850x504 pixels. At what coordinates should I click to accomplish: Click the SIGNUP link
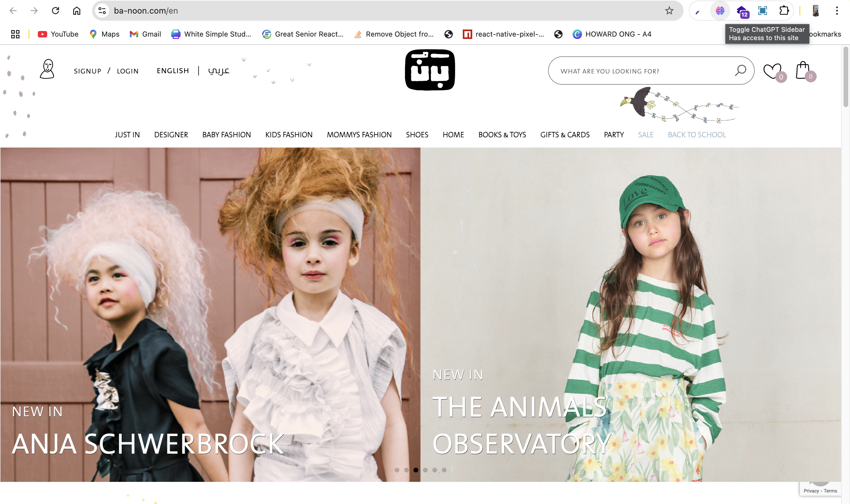(x=88, y=71)
